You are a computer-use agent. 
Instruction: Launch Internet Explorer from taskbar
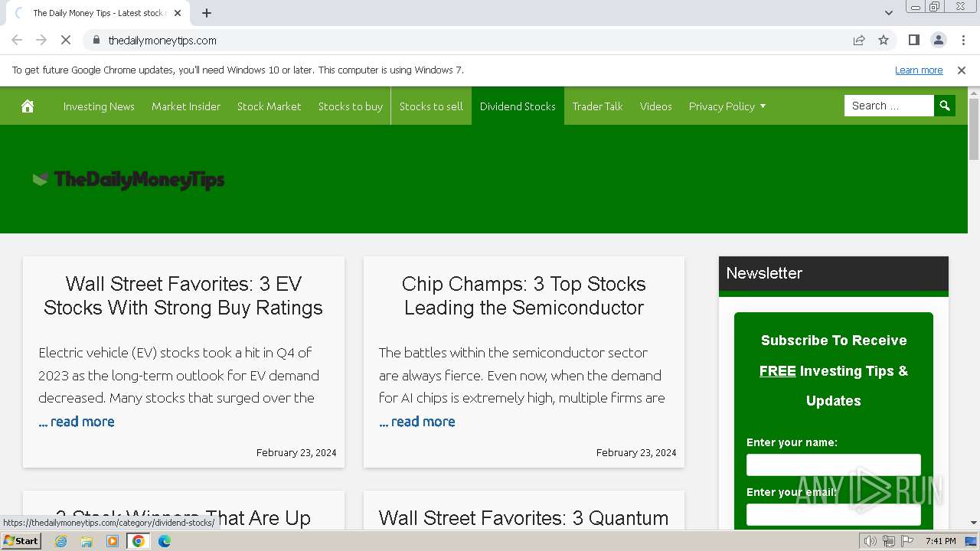(61, 541)
